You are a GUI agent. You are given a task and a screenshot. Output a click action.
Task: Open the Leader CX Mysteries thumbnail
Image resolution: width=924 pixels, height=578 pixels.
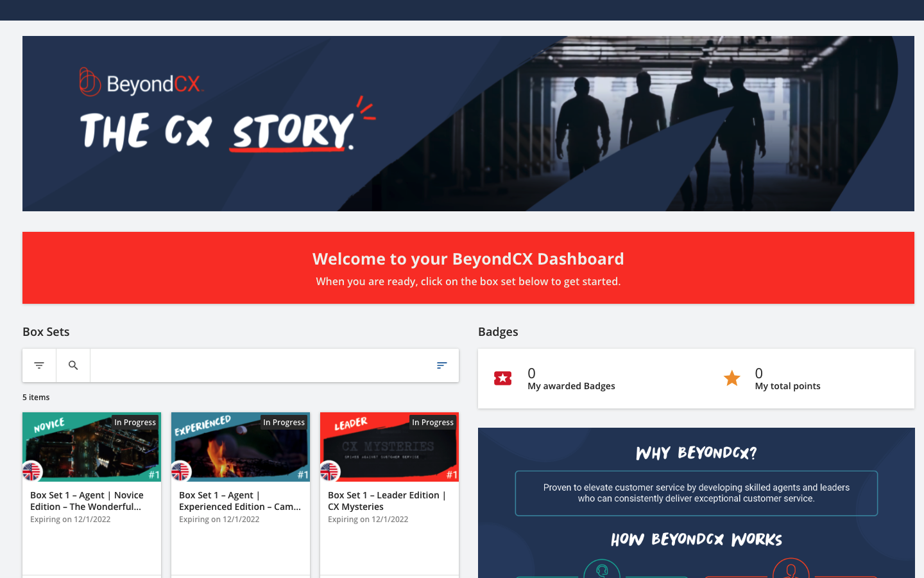pos(389,447)
